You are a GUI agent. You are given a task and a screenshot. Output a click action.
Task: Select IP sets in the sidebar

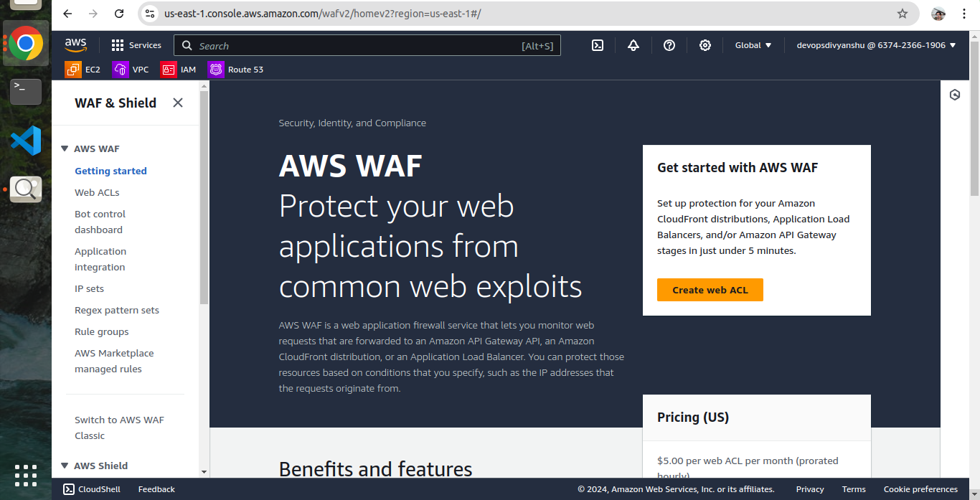pos(89,288)
